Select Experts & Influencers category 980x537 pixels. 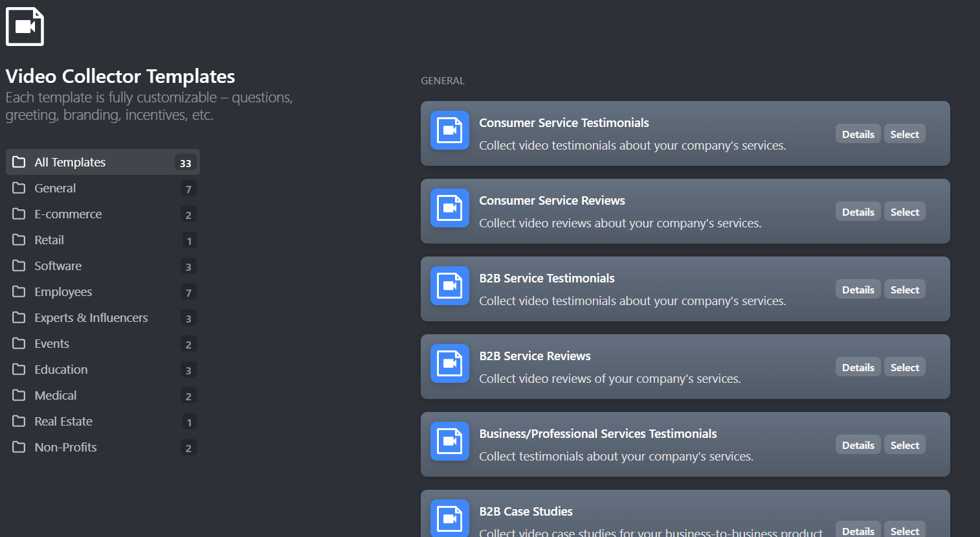(103, 317)
